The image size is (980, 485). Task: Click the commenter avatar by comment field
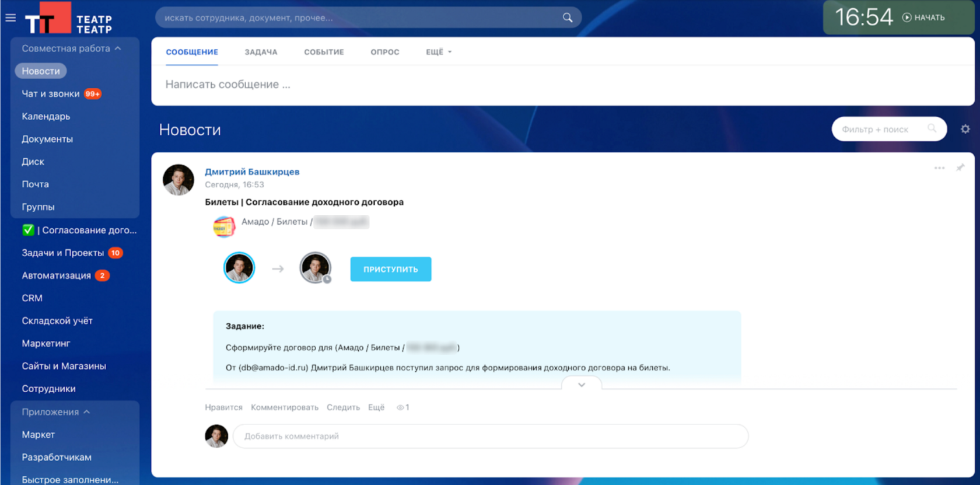click(x=216, y=436)
